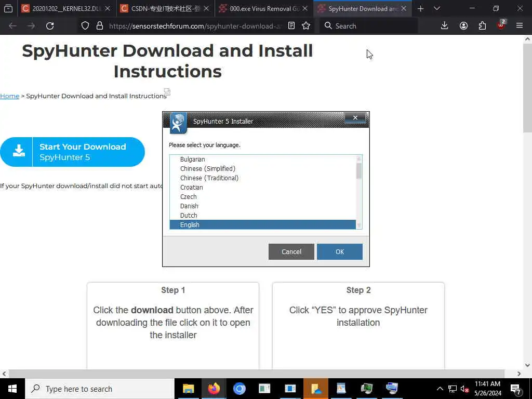Pick Danish in the installer list

coord(262,206)
